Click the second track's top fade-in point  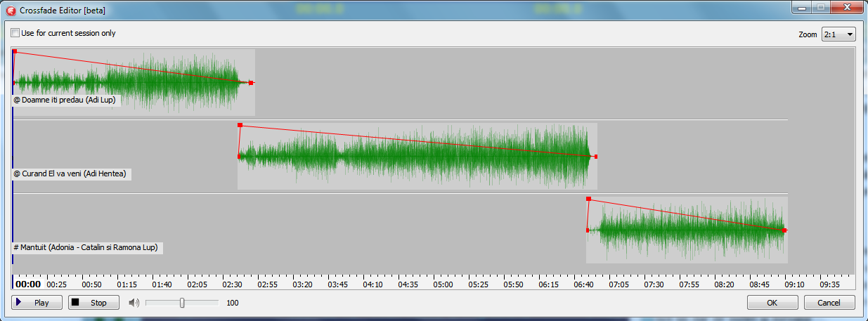240,125
